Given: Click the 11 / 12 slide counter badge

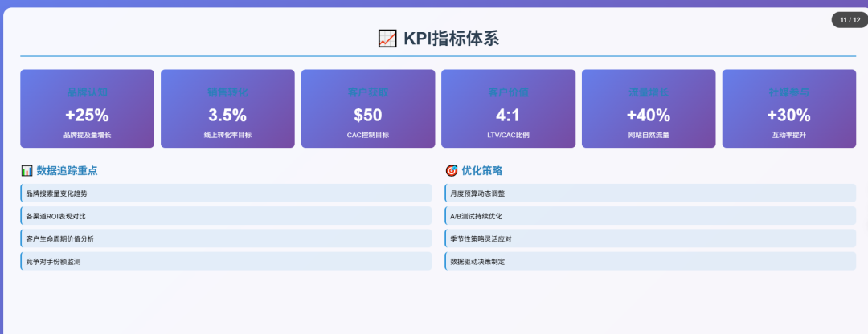Looking at the screenshot, I should click(x=850, y=20).
